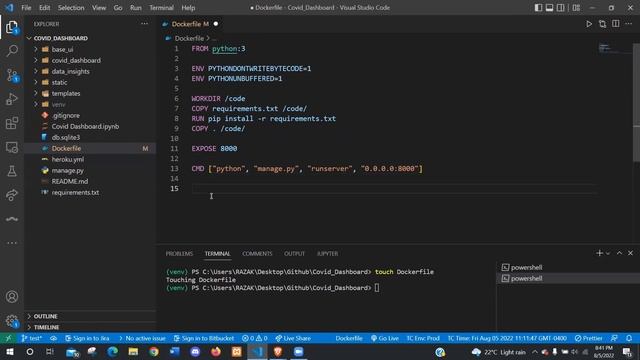Click Go Live server button

(384, 338)
